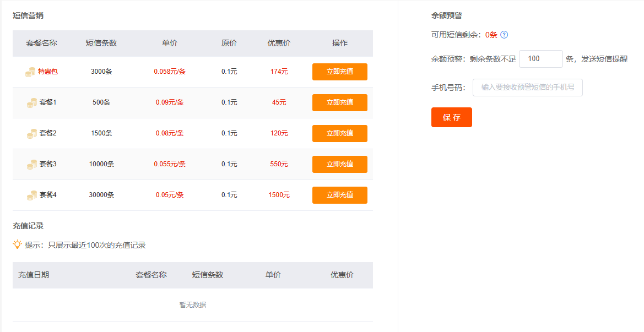
Task: Click the coin icon beside 套餐2
Action: coord(31,133)
